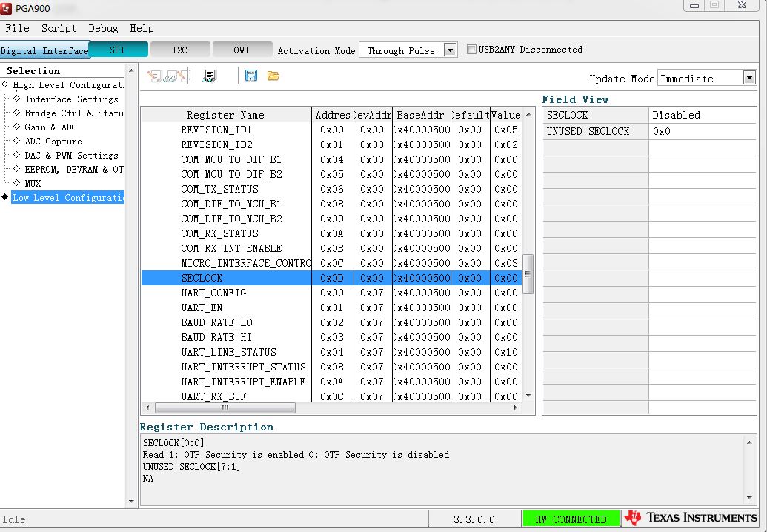Image resolution: width=767 pixels, height=532 pixels.
Task: Select DAC & PWM Settings tree item
Action: pyautogui.click(x=71, y=156)
